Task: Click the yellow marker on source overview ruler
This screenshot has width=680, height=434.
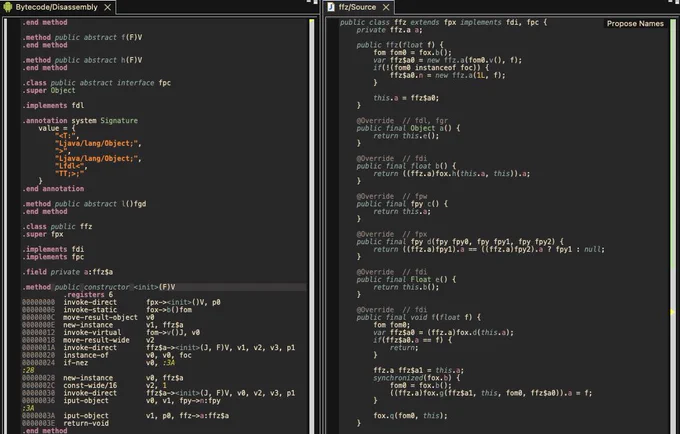Action: tap(673, 311)
